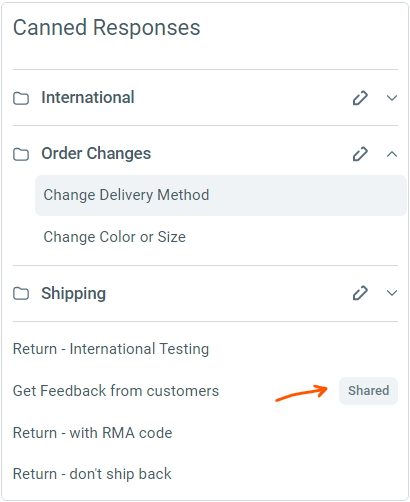Edit the Order Changes folder pencil icon

[x=360, y=154]
